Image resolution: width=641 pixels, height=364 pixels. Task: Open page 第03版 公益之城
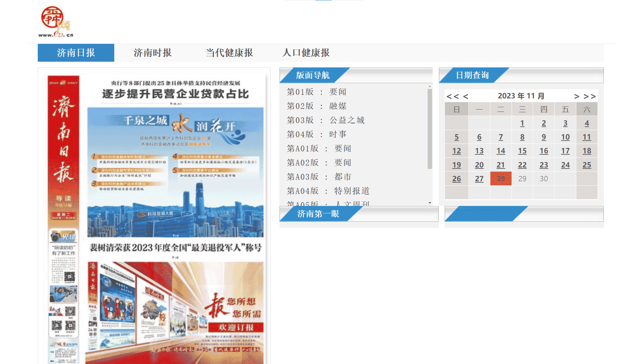(x=326, y=120)
